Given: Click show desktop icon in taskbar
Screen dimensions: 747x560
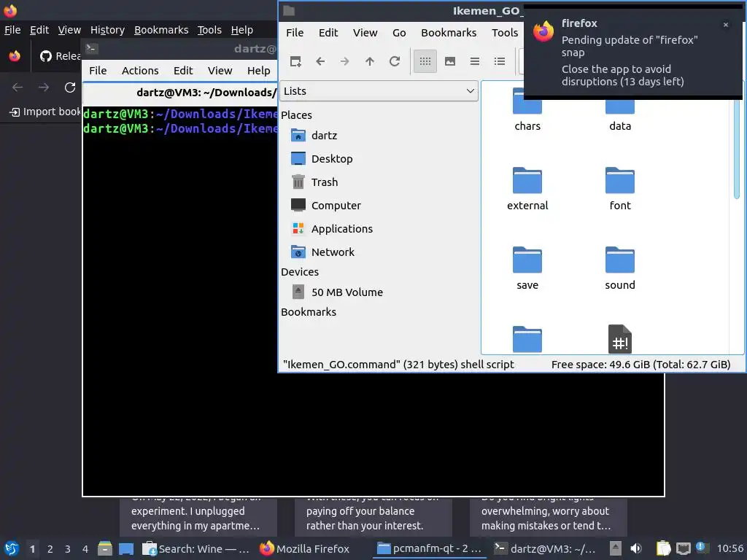Looking at the screenshot, I should (x=126, y=548).
